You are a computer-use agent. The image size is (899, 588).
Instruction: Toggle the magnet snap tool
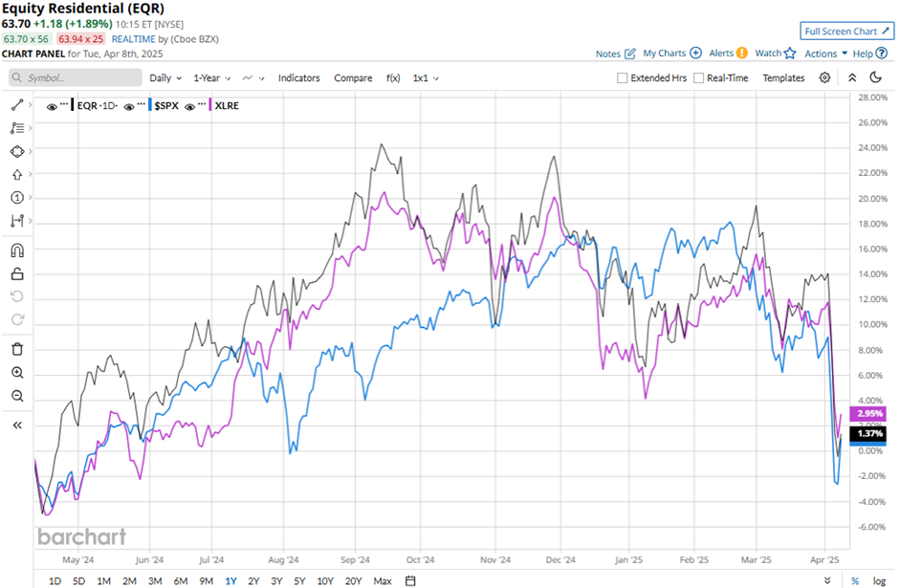point(17,250)
